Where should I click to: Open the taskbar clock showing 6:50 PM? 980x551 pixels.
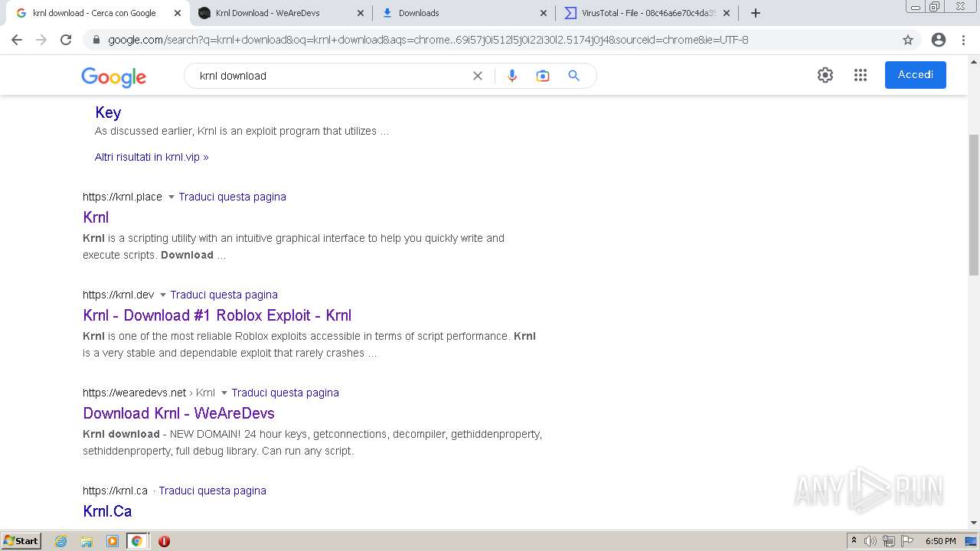tap(941, 541)
